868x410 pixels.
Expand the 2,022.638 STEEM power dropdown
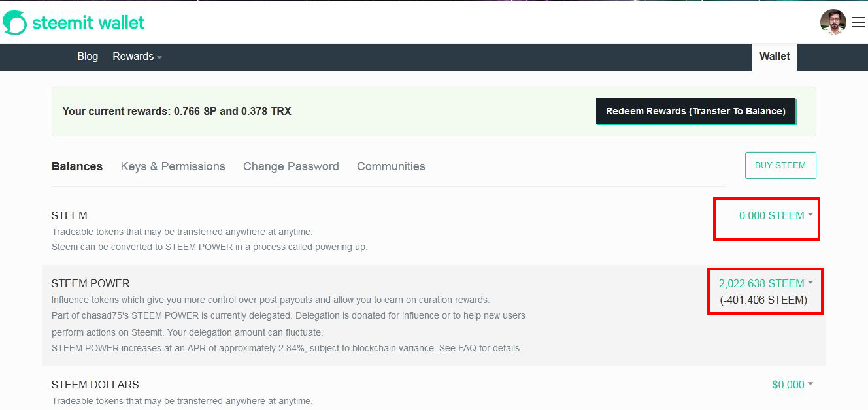click(766, 283)
